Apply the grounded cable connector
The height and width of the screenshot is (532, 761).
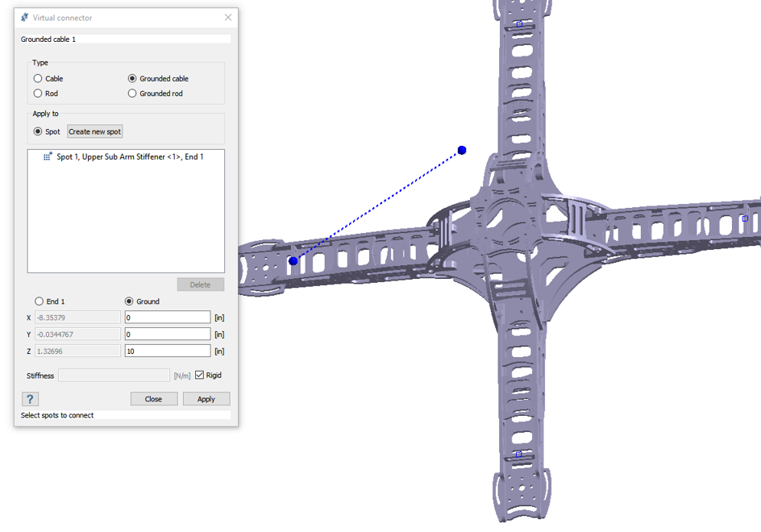(x=206, y=399)
